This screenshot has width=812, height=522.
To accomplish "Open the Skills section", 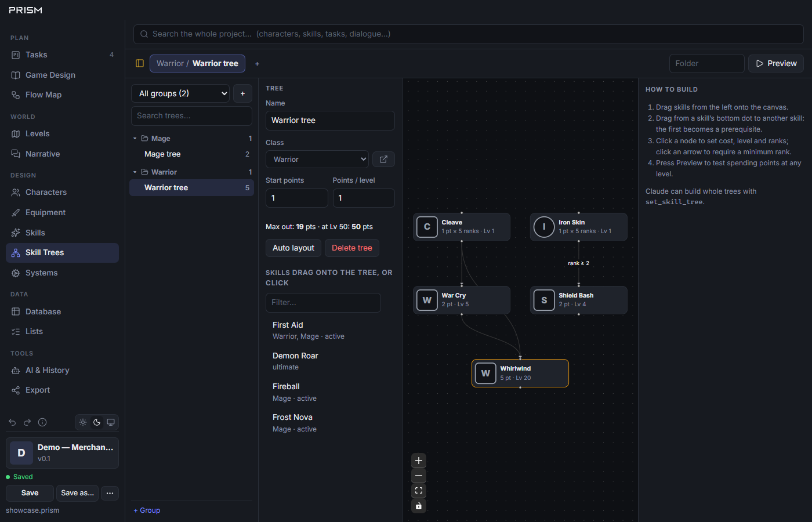I will click(x=62, y=233).
